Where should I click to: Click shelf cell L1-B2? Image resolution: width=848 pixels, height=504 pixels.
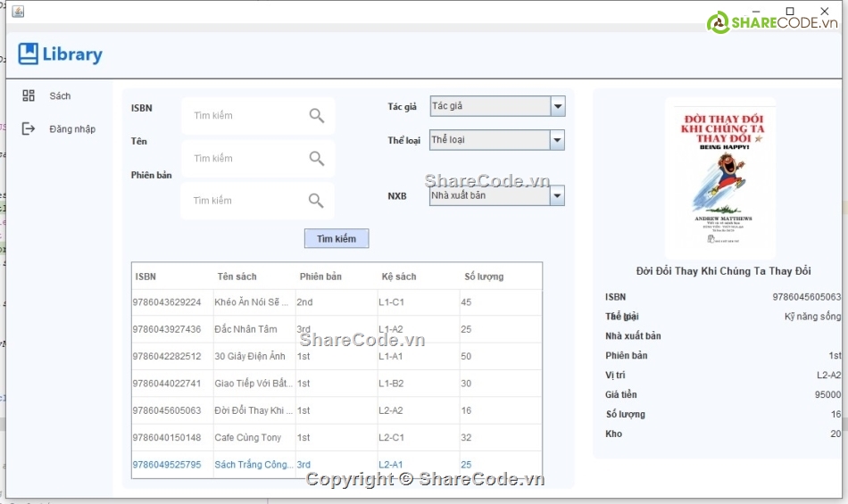coord(419,384)
